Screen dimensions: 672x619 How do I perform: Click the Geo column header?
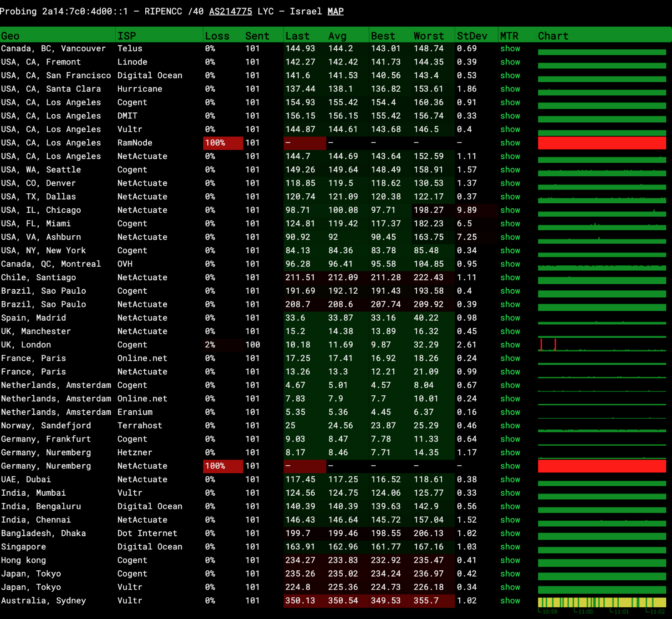tap(9, 36)
